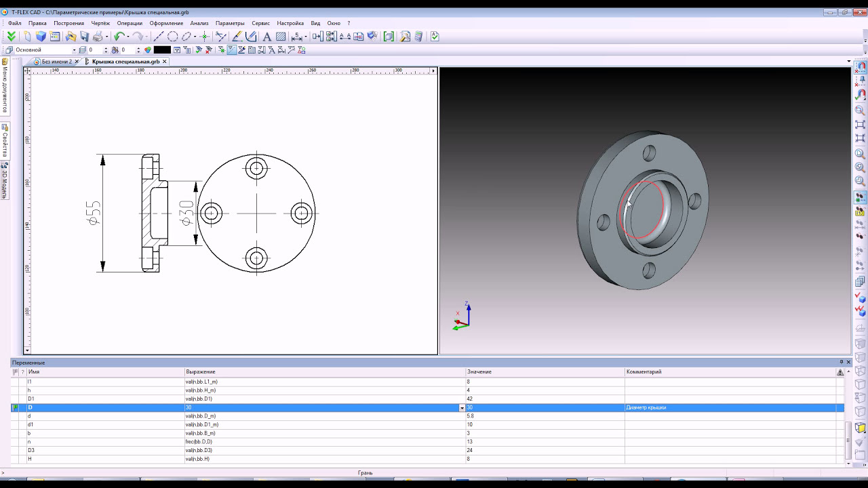Click the priority value field showing 0

tap(127, 49)
